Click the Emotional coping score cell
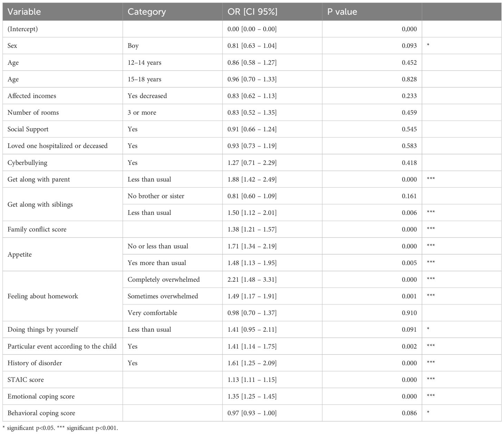The height and width of the screenshot is (434, 504). coord(41,396)
